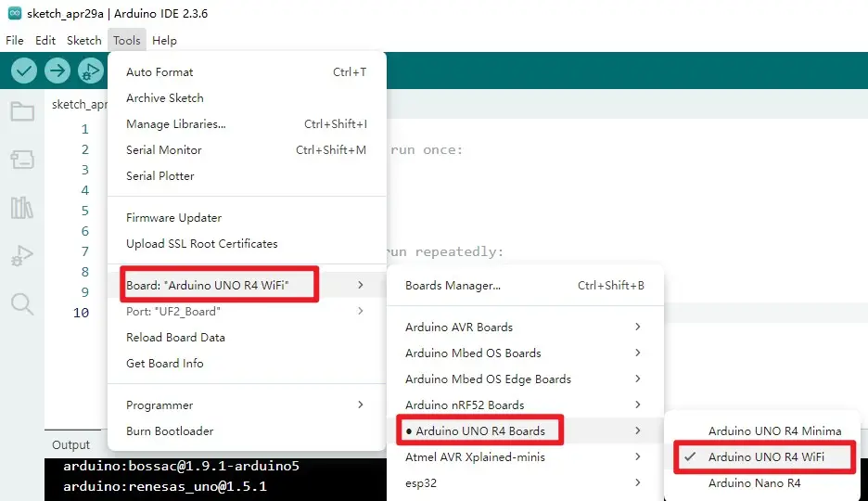Open the Boards Manager sidebar icon
The width and height of the screenshot is (868, 501).
point(22,160)
